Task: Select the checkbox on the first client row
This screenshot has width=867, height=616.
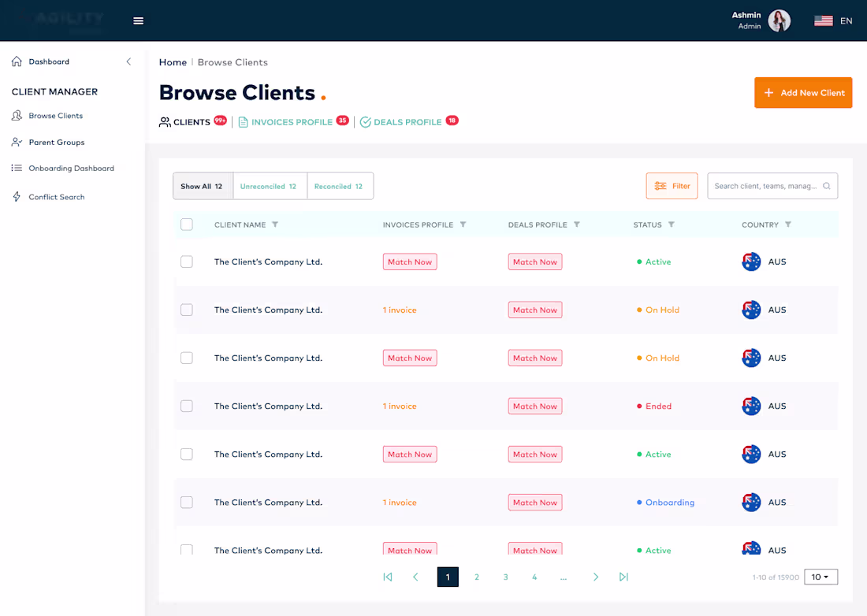Action: [187, 262]
